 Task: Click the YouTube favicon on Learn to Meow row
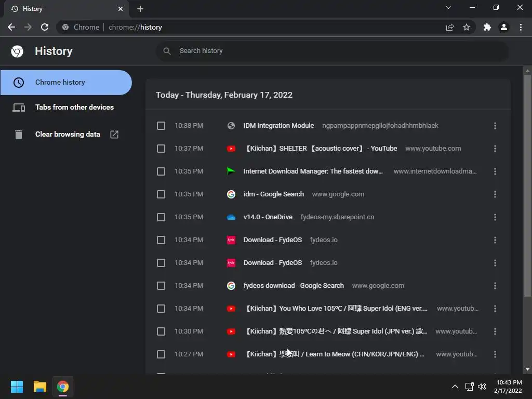tap(231, 354)
